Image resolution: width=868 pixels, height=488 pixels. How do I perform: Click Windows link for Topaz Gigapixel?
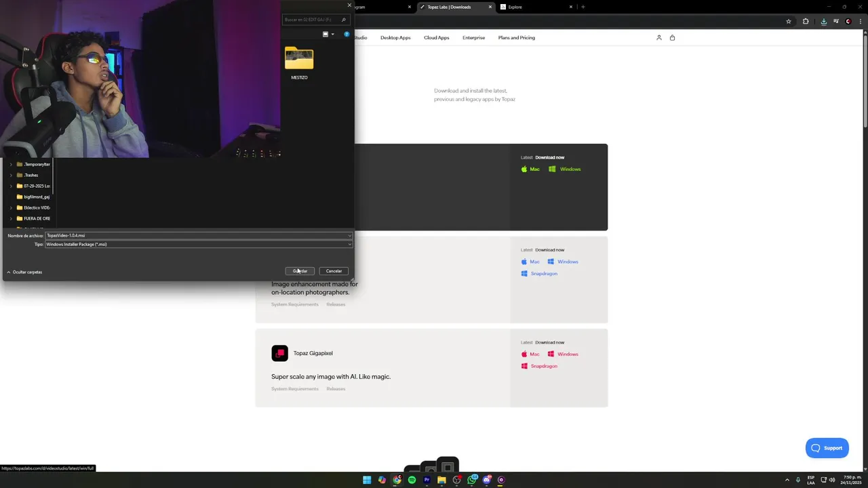[x=563, y=354]
